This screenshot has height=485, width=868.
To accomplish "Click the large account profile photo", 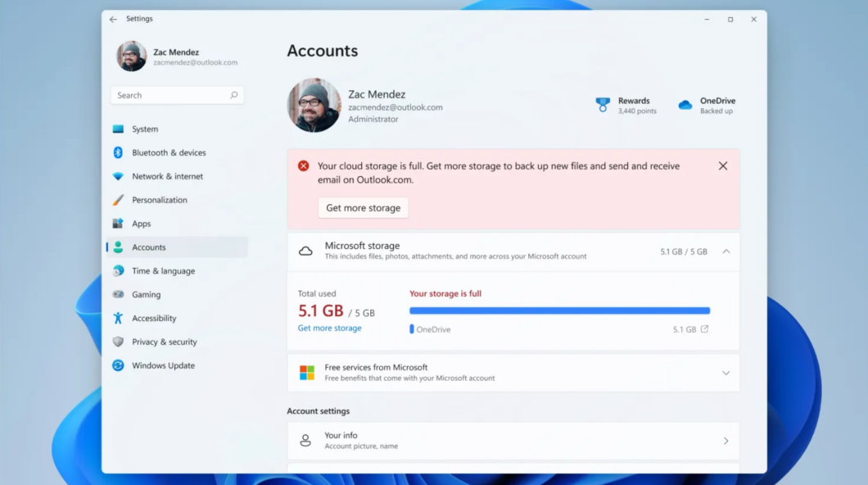I will (314, 105).
